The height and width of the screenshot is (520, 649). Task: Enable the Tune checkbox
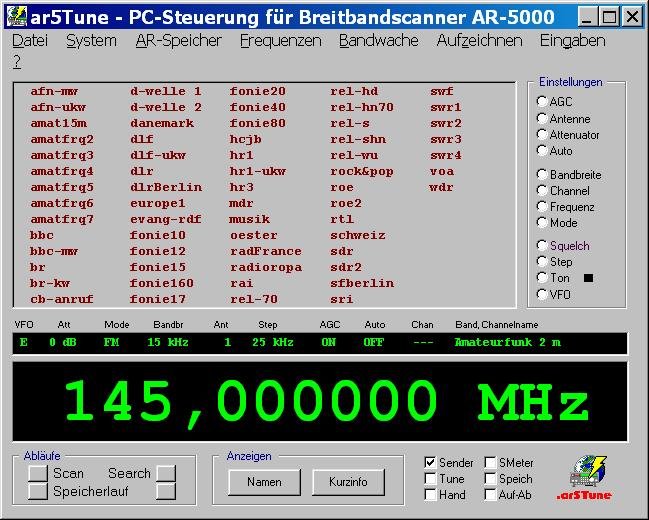430,479
